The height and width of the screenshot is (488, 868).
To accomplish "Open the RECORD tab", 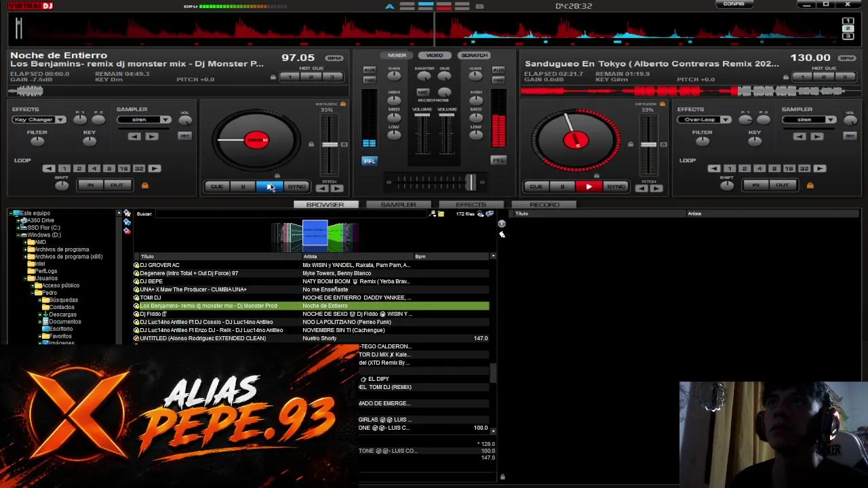I will 544,205.
